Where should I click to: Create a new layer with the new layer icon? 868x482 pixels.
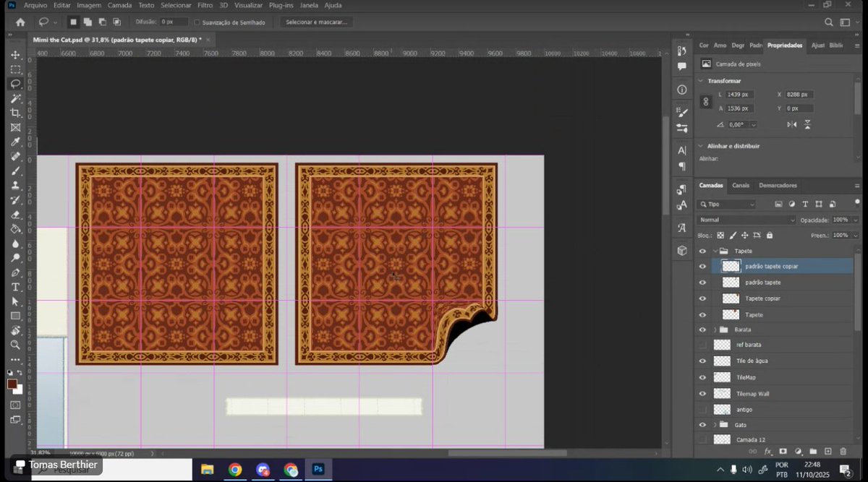828,451
